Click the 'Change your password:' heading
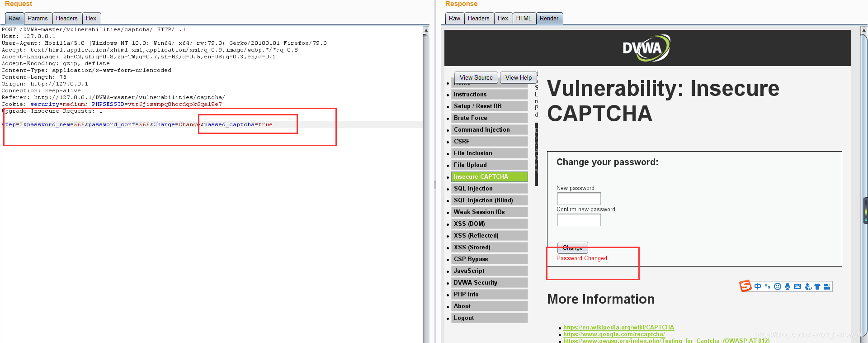This screenshot has width=868, height=343. tap(607, 162)
